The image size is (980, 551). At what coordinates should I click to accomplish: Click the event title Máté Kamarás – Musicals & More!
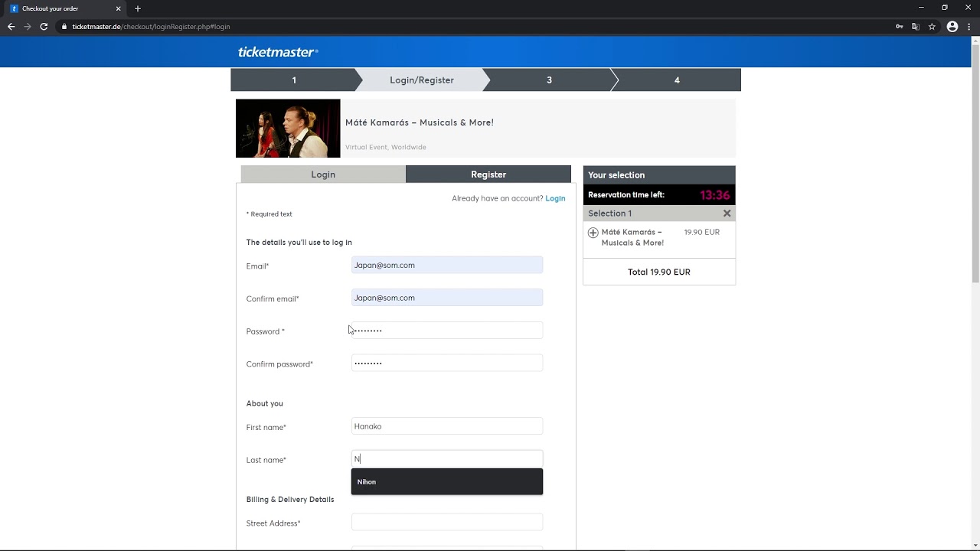pyautogui.click(x=420, y=122)
